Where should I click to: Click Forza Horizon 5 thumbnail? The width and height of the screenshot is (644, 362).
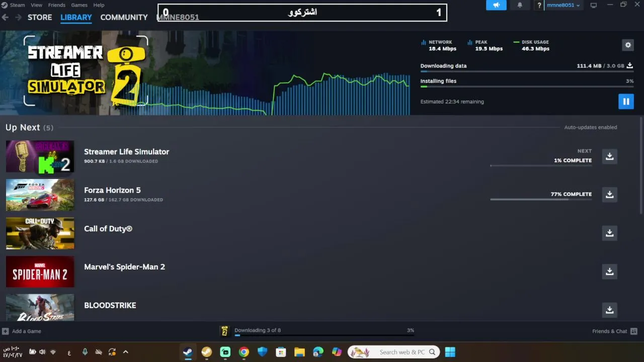[40, 195]
